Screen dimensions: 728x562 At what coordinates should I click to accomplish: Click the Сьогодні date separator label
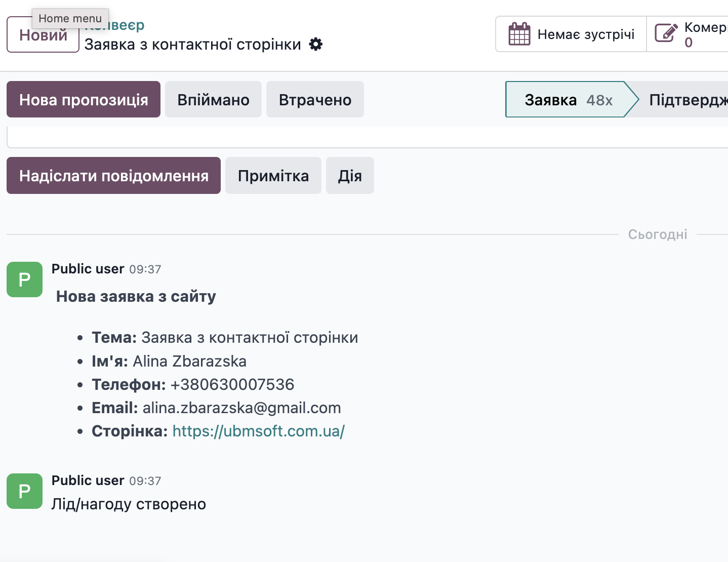pyautogui.click(x=658, y=234)
